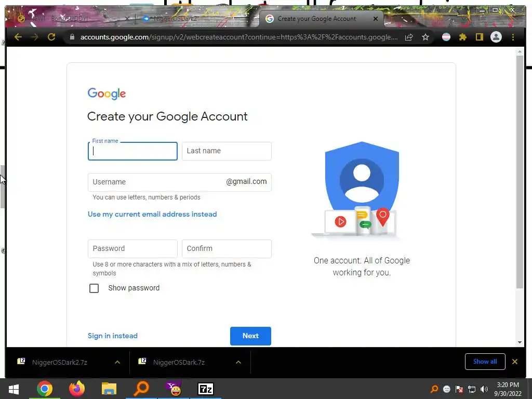Open the striped flag extension icon
532x399 pixels.
point(446,37)
